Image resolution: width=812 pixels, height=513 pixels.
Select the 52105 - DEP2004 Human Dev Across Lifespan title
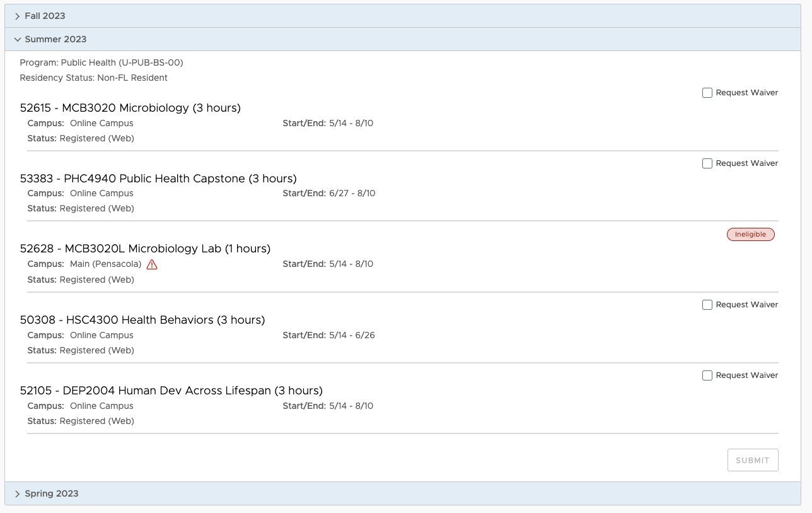171,391
